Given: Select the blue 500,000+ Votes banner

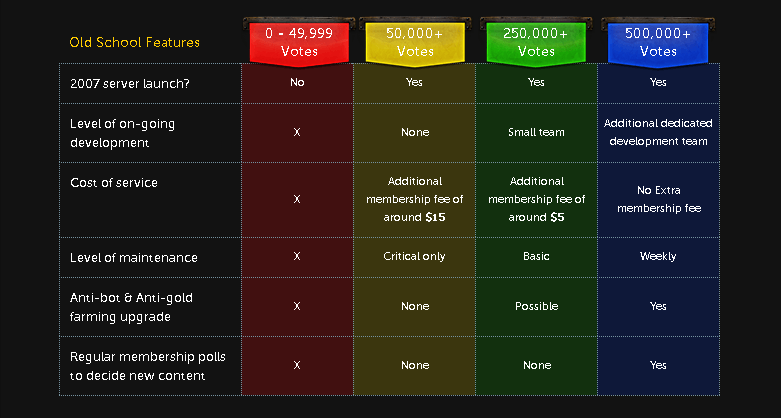Looking at the screenshot, I should 657,42.
